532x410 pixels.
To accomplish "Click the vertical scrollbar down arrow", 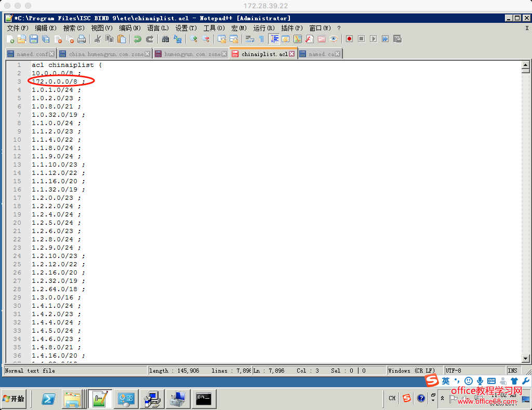I will (525, 358).
